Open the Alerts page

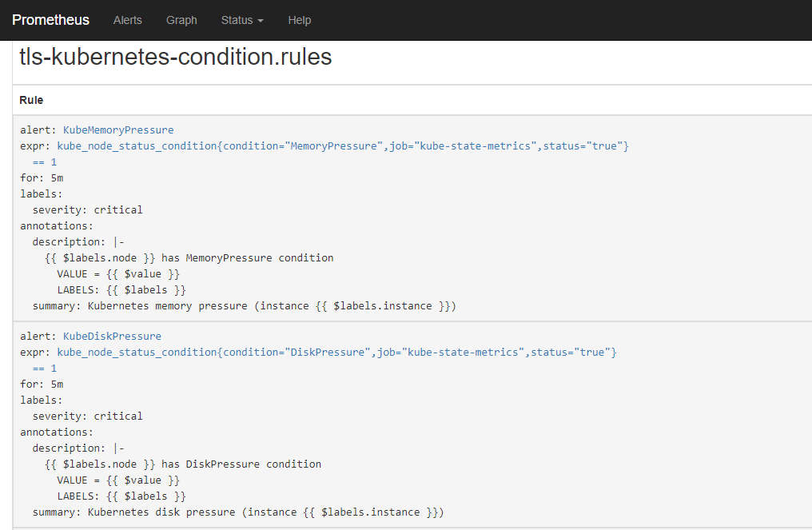127,20
